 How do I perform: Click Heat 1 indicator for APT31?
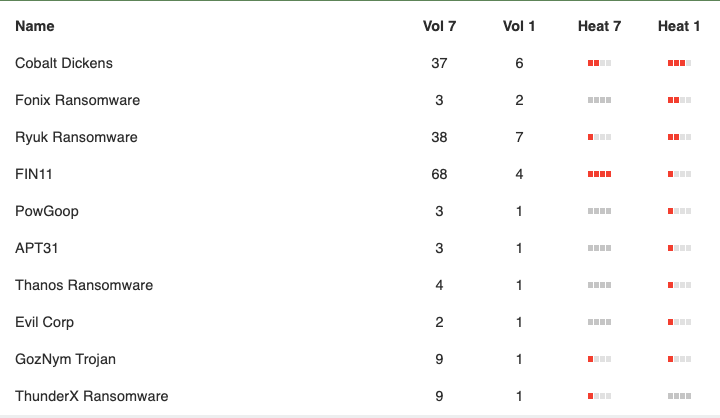coord(679,248)
